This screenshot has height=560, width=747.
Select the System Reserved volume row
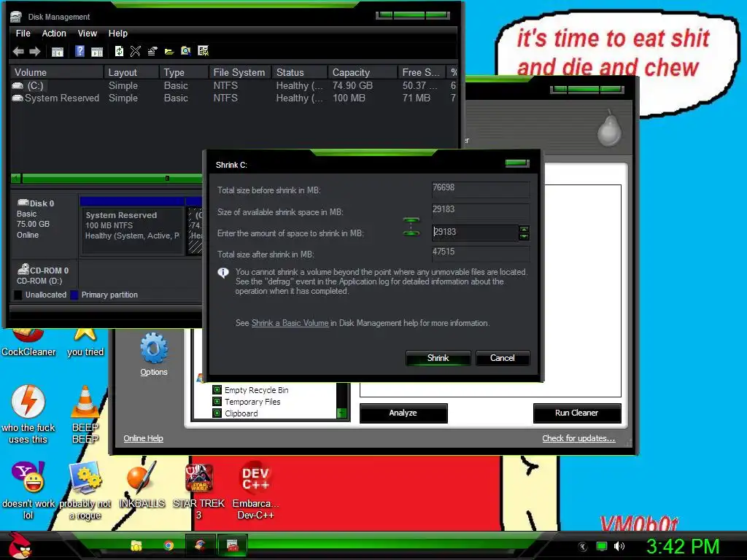coord(233,98)
